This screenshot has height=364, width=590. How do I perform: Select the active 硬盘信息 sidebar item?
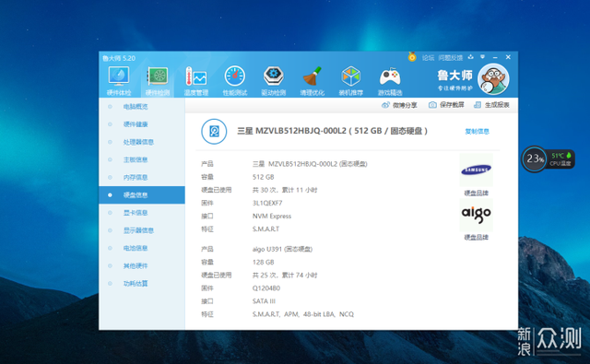[x=142, y=195]
